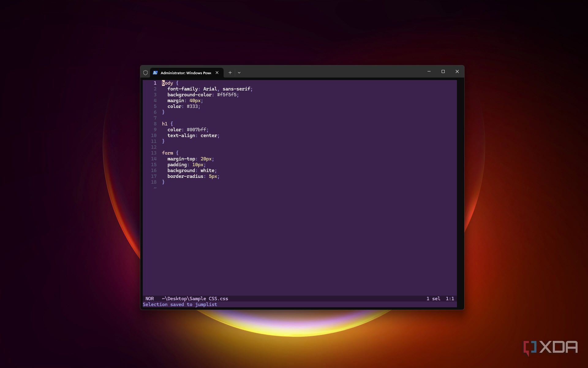Place cursor on the border-radius property

coord(185,176)
